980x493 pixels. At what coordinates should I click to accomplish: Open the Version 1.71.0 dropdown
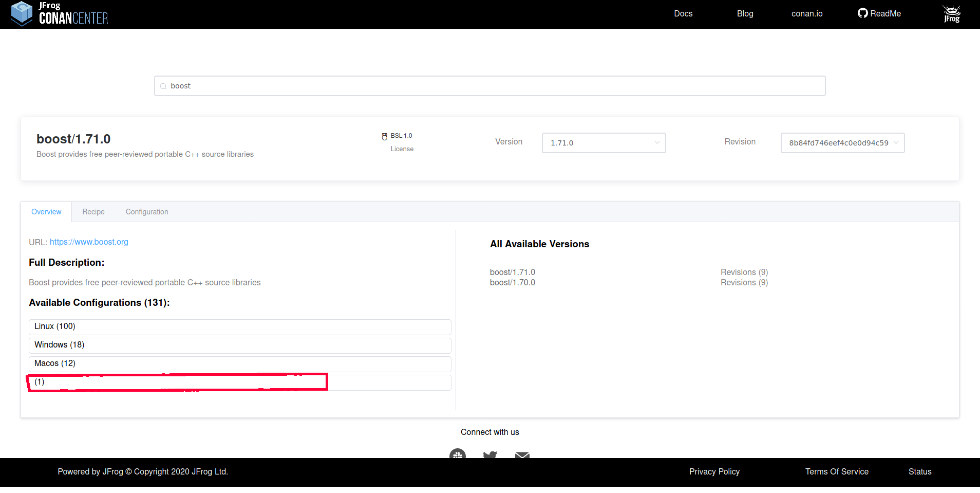[604, 143]
